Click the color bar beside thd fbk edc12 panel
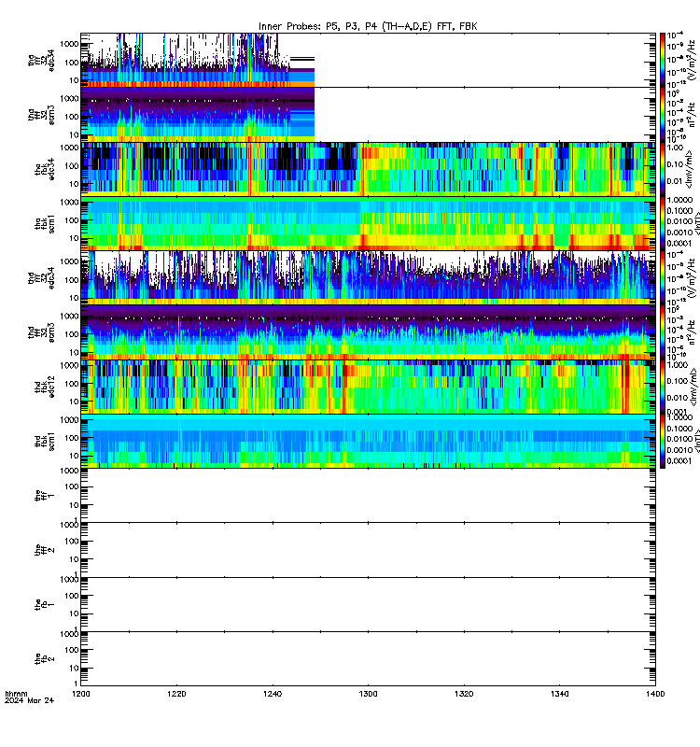The height and width of the screenshot is (747, 700). (x=663, y=387)
